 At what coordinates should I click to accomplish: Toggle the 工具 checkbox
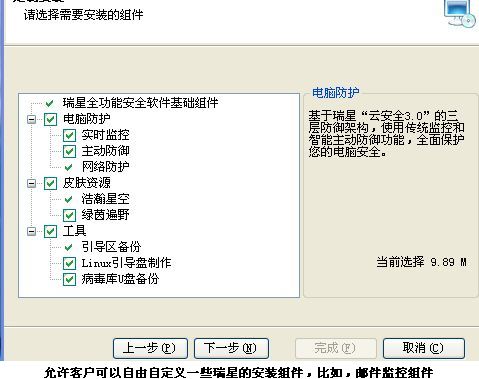50,231
